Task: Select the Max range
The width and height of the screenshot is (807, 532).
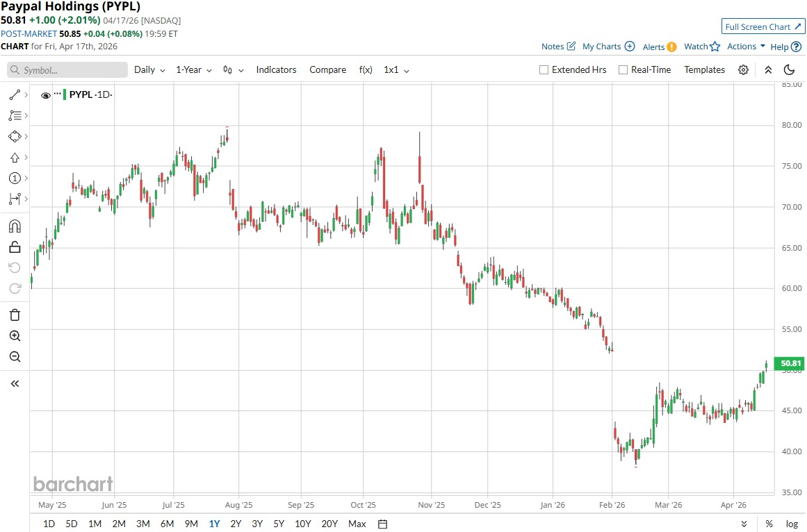Action: click(x=357, y=524)
